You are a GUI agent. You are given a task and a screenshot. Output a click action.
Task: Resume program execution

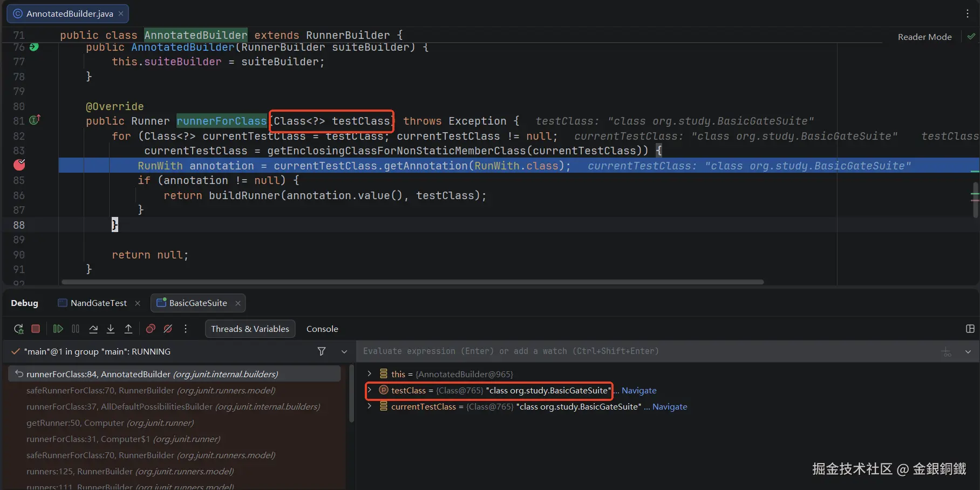[x=58, y=329]
